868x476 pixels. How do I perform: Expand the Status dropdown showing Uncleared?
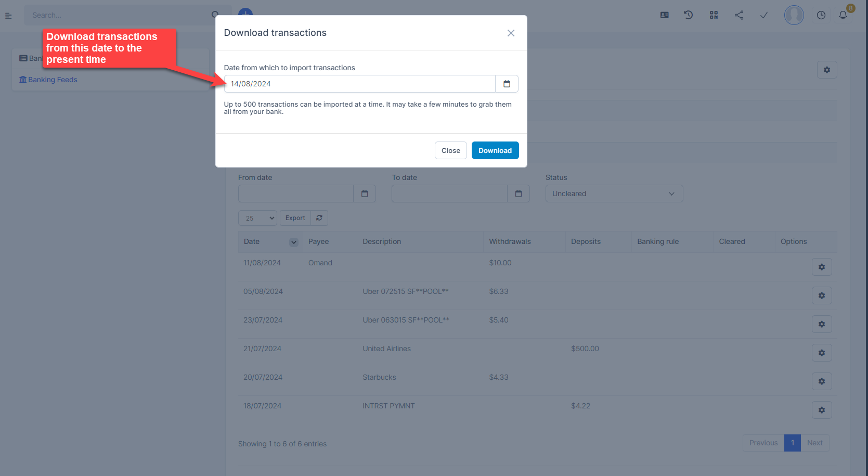614,194
